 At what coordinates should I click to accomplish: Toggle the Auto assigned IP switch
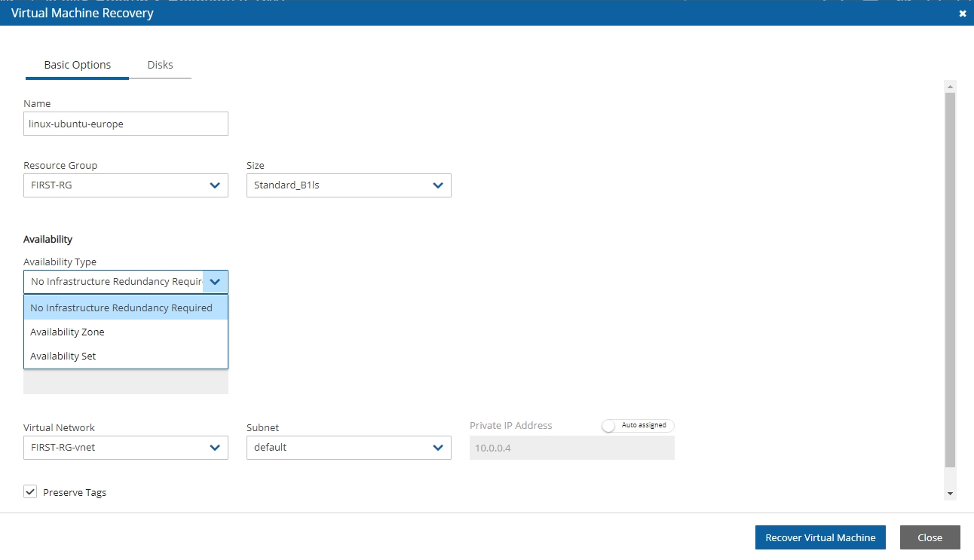[610, 426]
